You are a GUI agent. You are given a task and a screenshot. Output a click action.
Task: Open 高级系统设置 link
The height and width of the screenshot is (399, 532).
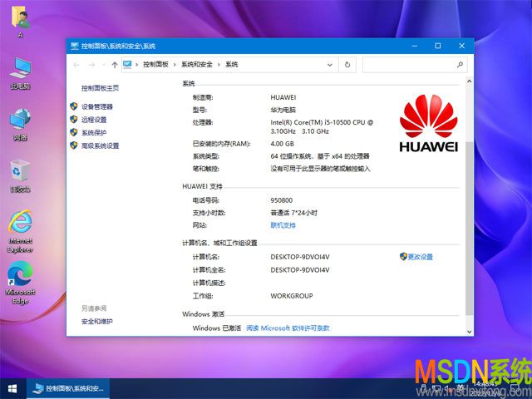coord(100,146)
